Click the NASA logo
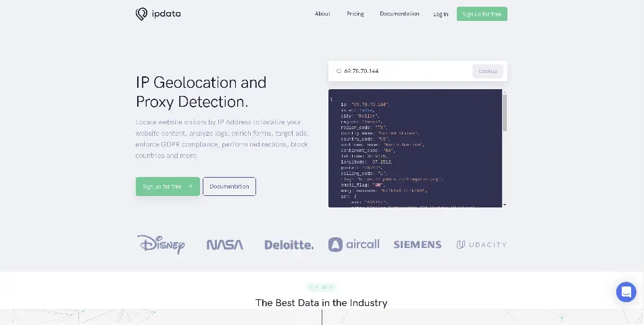 click(224, 245)
